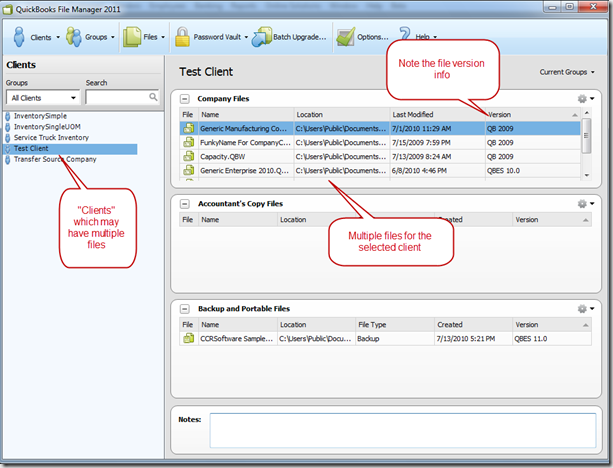Select CCRSoftware Sample backup name

tap(237, 339)
